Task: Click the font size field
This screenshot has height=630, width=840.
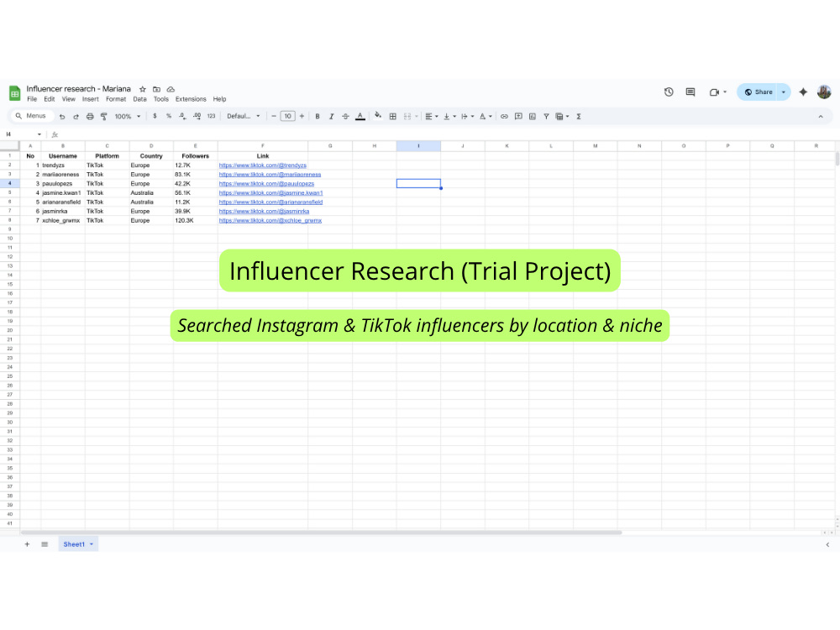Action: 287,116
